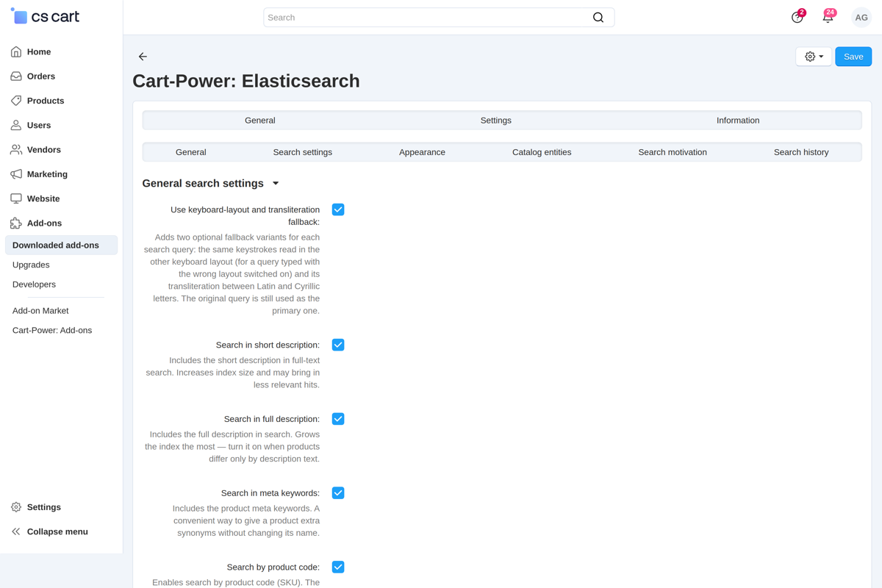Open the help icon with badge 2
Viewport: 882px width, 588px height.
click(x=797, y=17)
